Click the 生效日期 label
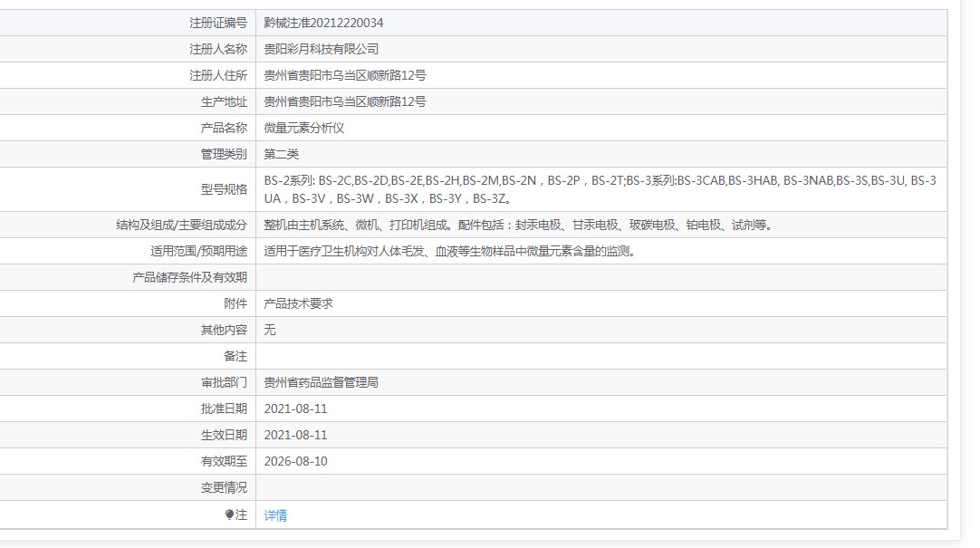This screenshot has width=980, height=548. pyautogui.click(x=224, y=435)
